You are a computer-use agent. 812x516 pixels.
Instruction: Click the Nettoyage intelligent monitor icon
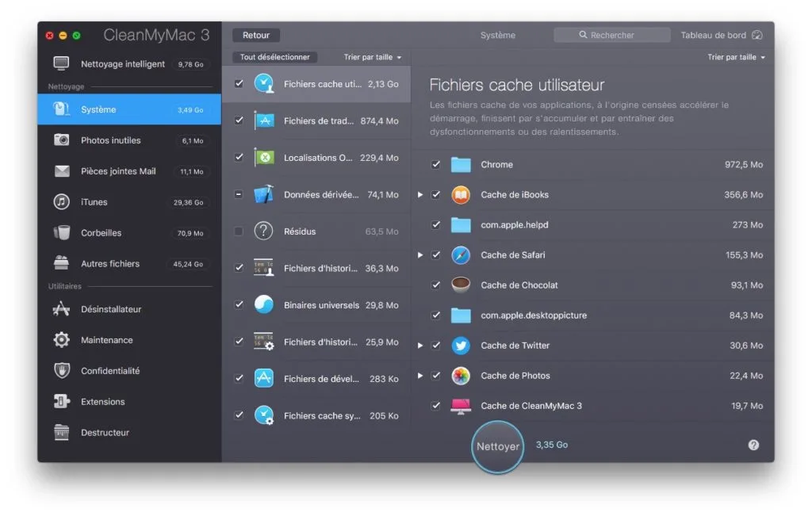61,63
